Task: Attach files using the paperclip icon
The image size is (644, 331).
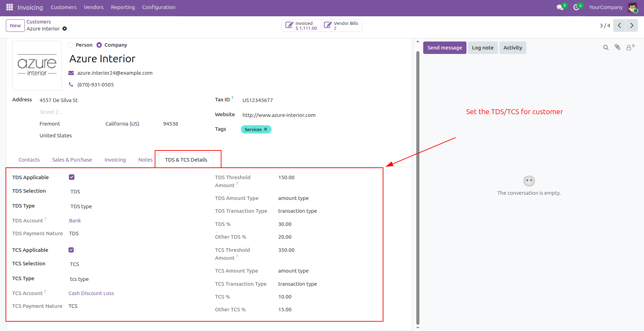Action: [617, 47]
